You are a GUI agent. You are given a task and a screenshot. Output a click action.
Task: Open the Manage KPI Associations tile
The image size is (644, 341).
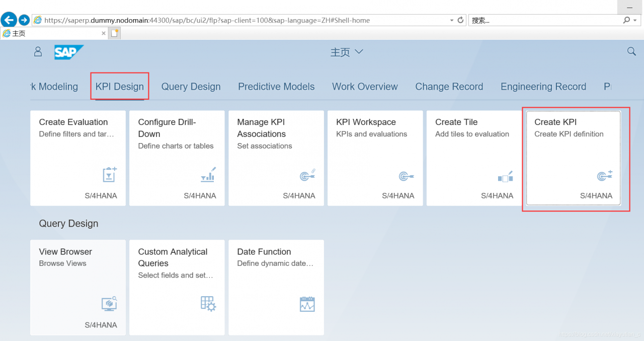point(276,158)
